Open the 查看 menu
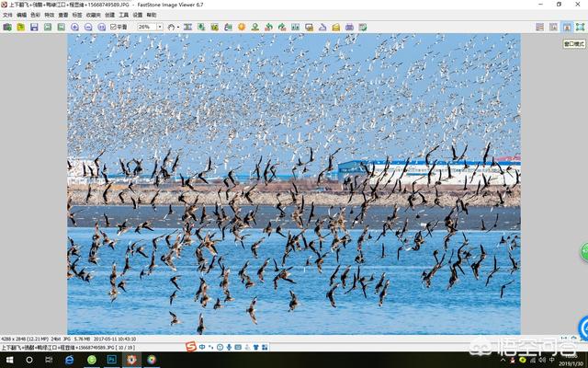 click(63, 15)
